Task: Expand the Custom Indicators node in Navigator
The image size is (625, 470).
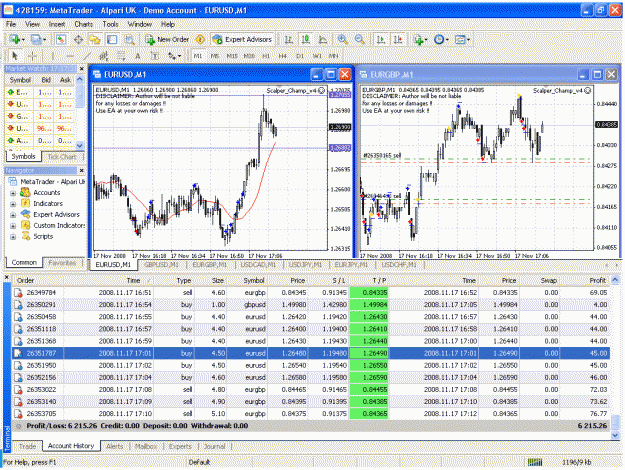Action: tap(13, 226)
